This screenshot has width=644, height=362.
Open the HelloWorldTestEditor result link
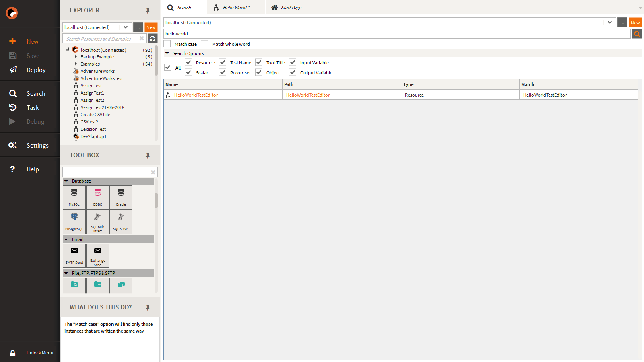click(x=196, y=95)
